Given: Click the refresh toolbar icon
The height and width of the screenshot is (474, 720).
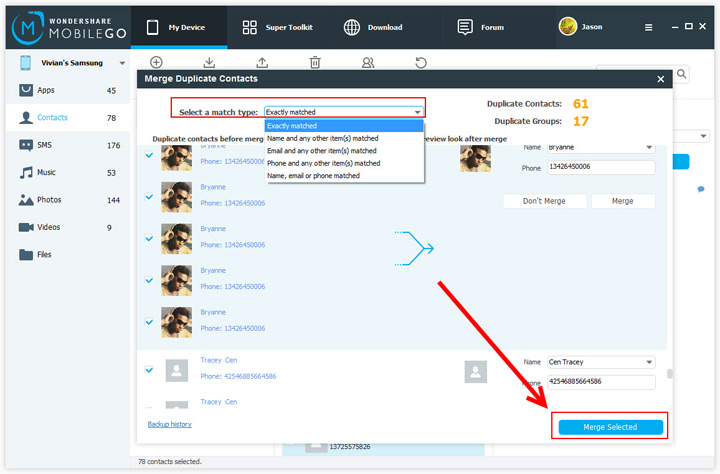Looking at the screenshot, I should pos(421,62).
